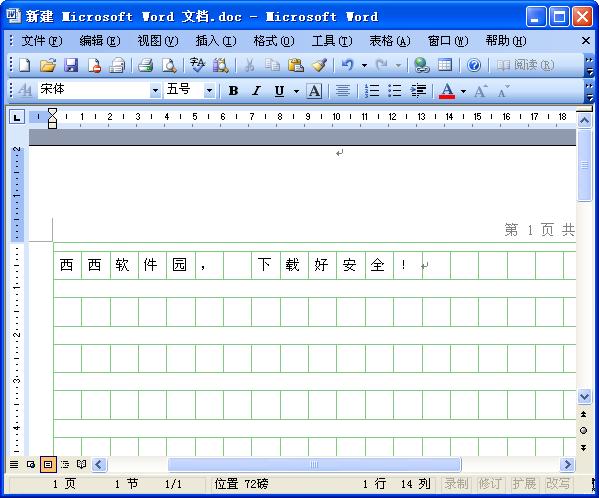Image resolution: width=599 pixels, height=498 pixels.
Task: Open underline style dropdown arrow
Action: click(x=296, y=91)
